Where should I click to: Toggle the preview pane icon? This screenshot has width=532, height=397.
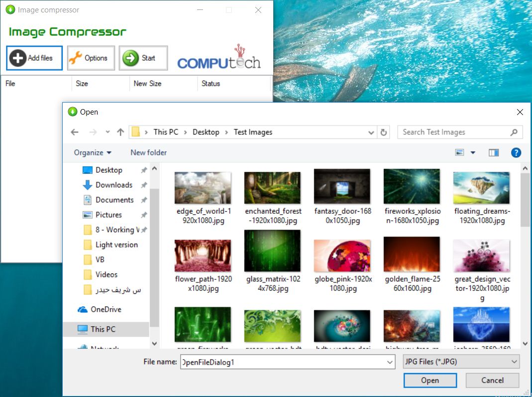click(x=493, y=152)
